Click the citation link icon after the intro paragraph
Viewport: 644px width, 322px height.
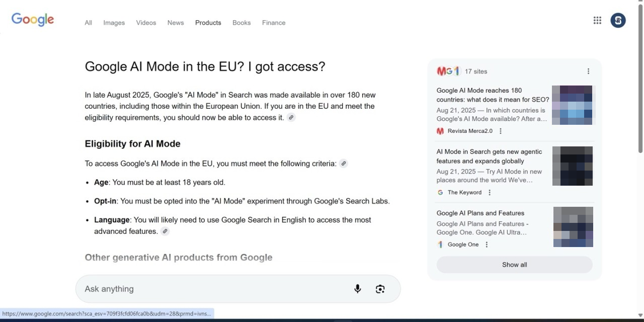tap(291, 117)
